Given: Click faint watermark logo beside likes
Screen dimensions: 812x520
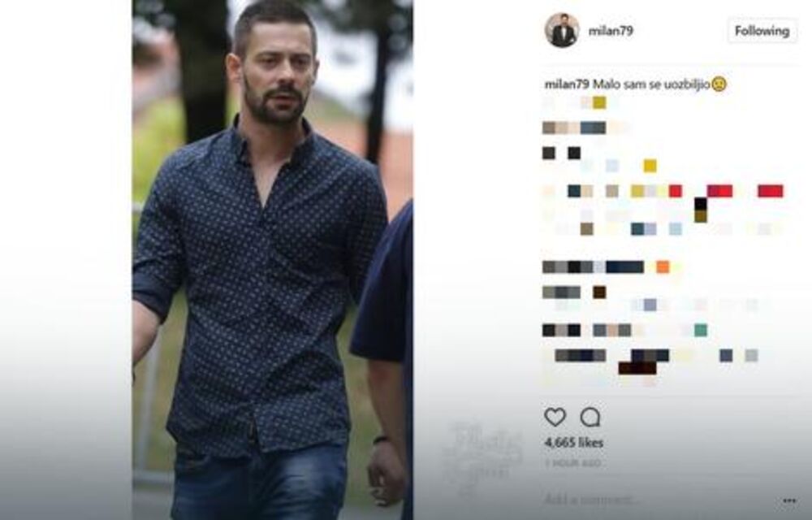Looking at the screenshot, I should [482, 456].
